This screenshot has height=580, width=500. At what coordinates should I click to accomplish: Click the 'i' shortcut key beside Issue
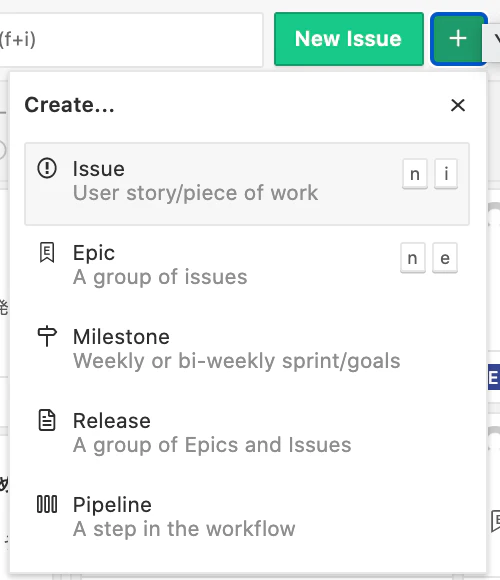pyautogui.click(x=446, y=174)
